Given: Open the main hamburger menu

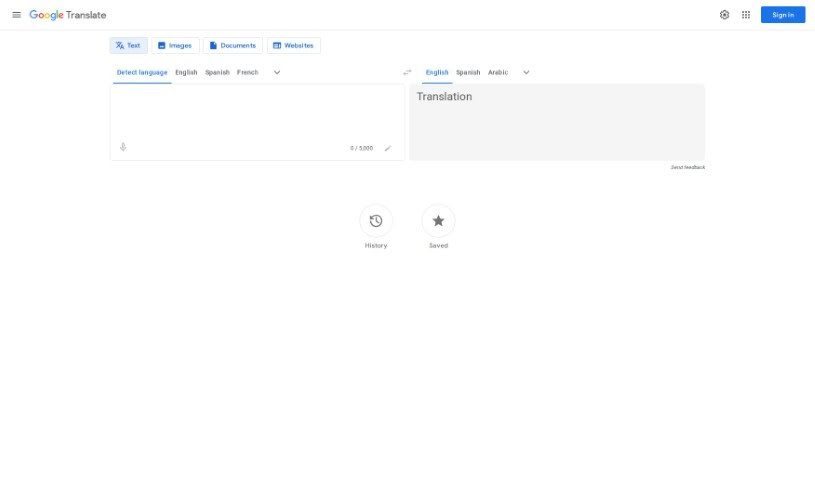Looking at the screenshot, I should [x=17, y=15].
